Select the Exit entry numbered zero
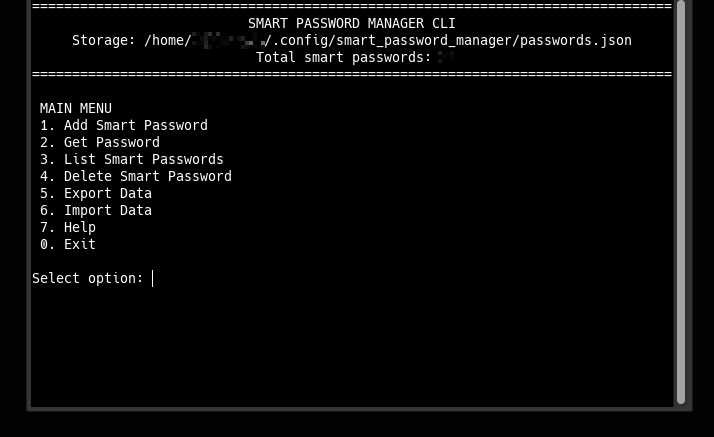Screen dimensions: 714x437 point(68,244)
